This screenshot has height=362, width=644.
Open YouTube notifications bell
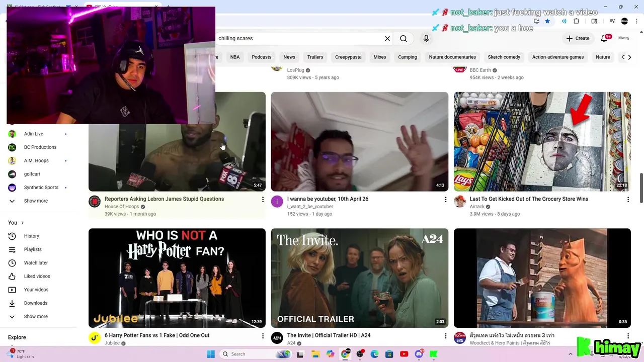pyautogui.click(x=605, y=38)
